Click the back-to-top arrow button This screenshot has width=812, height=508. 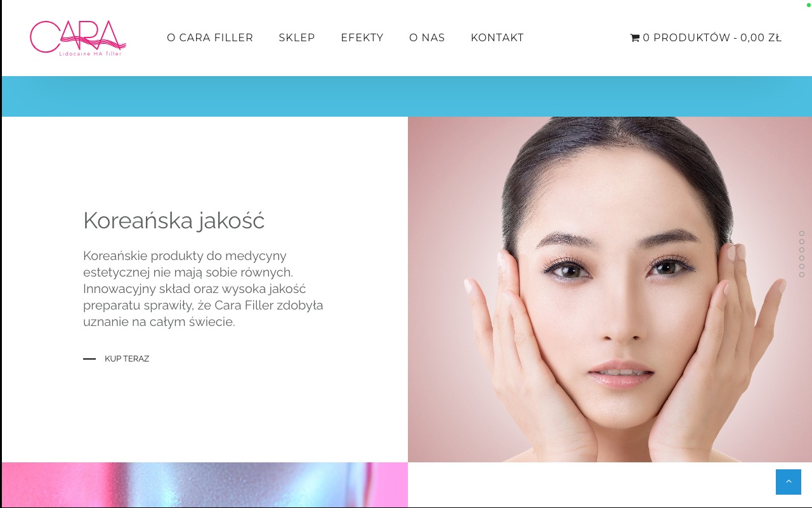(x=789, y=482)
